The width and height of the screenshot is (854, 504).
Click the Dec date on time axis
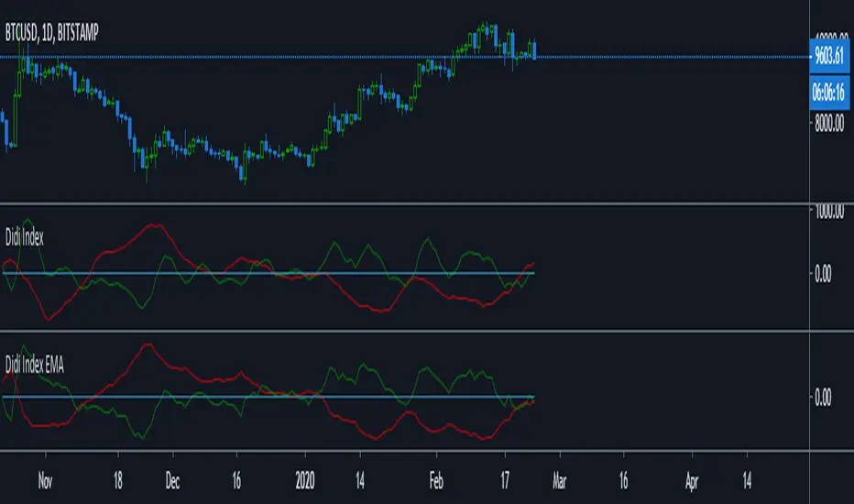coord(172,481)
